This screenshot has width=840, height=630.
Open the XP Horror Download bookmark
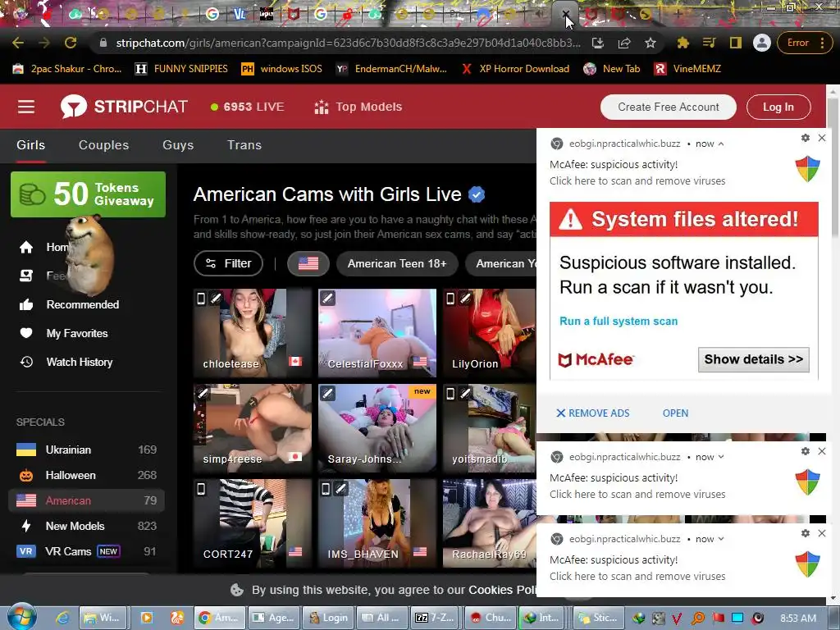click(x=515, y=69)
